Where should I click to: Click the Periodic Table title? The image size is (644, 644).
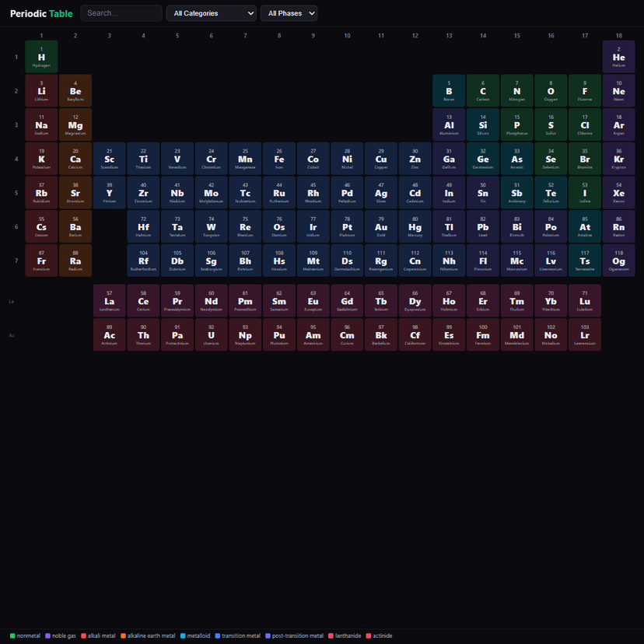pyautogui.click(x=41, y=13)
